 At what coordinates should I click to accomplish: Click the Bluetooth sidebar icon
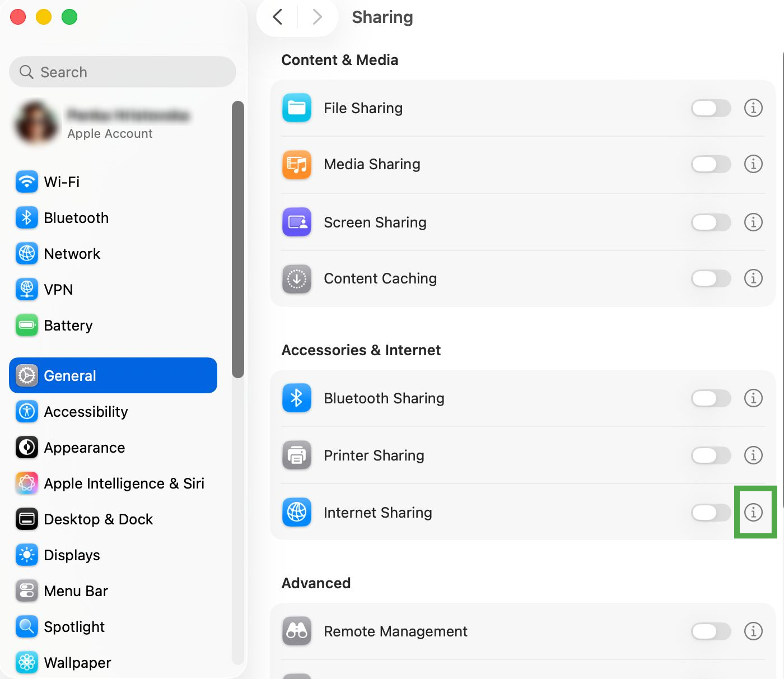pos(27,218)
